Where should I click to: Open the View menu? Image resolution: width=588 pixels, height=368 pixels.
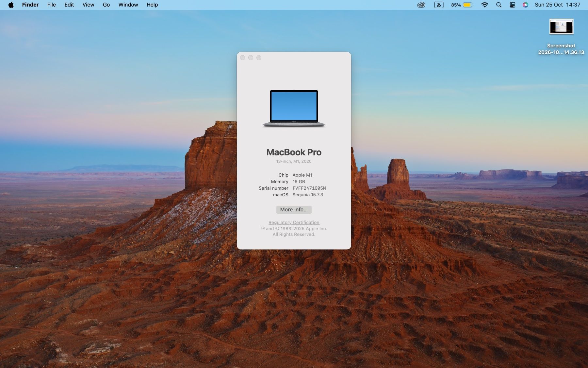pos(88,5)
